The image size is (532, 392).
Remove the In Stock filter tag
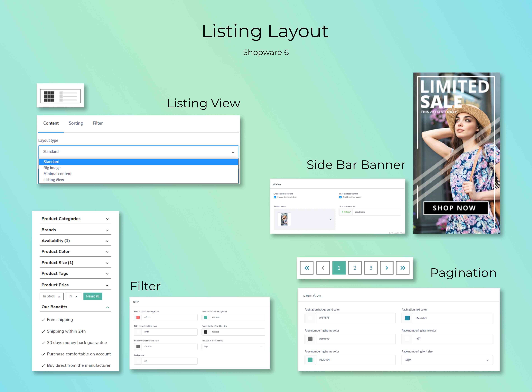coord(59,297)
